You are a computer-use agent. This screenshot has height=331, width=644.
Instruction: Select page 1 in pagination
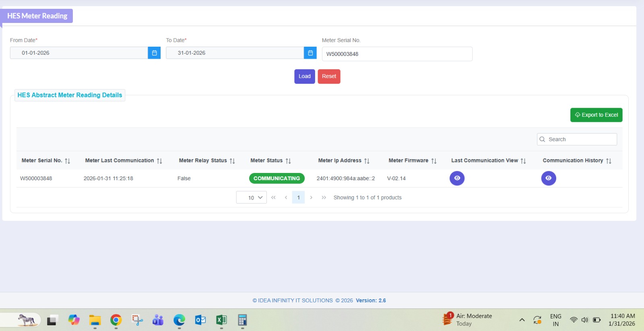point(298,197)
